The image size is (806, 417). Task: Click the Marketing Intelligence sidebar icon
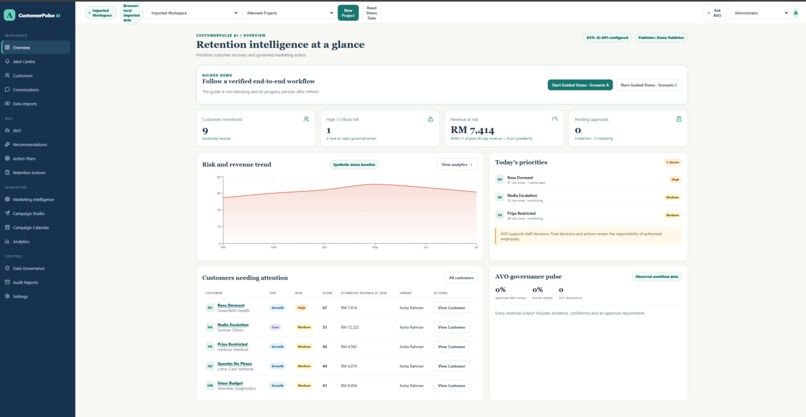(x=7, y=199)
